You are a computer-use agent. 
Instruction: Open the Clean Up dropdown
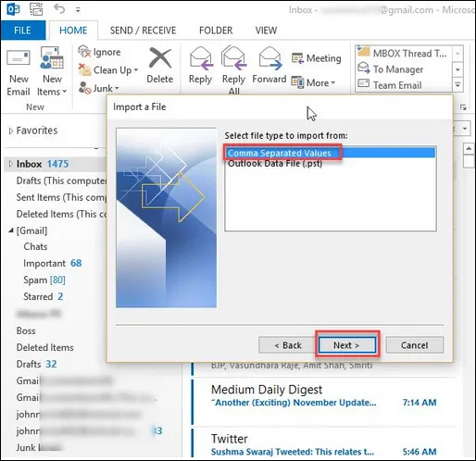click(108, 70)
